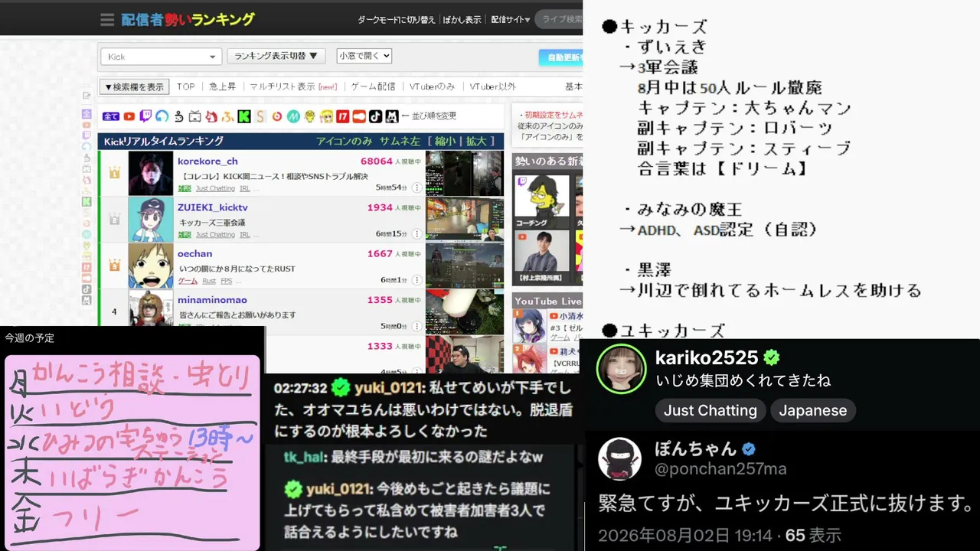Click the 並び順を変更 reorder link
The image size is (980, 551).
point(433,116)
